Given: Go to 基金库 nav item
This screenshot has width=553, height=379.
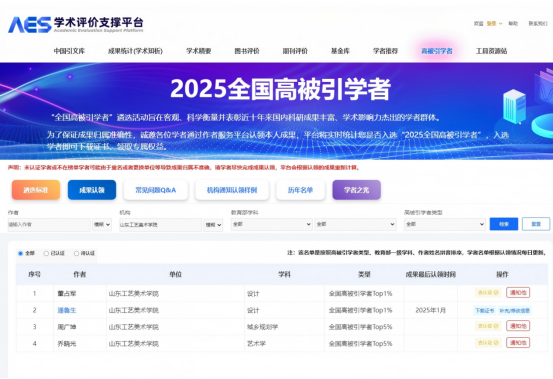Looking at the screenshot, I should click(340, 51).
